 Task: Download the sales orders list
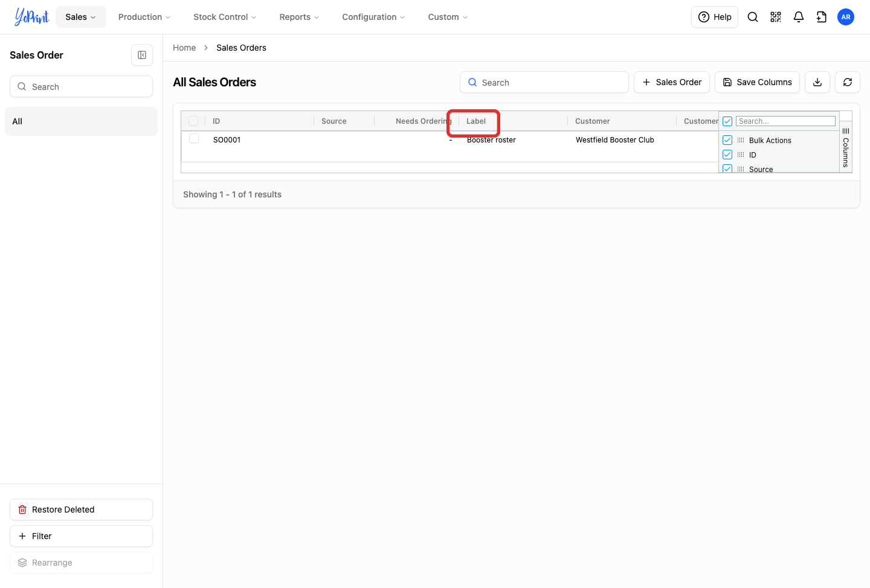click(817, 82)
